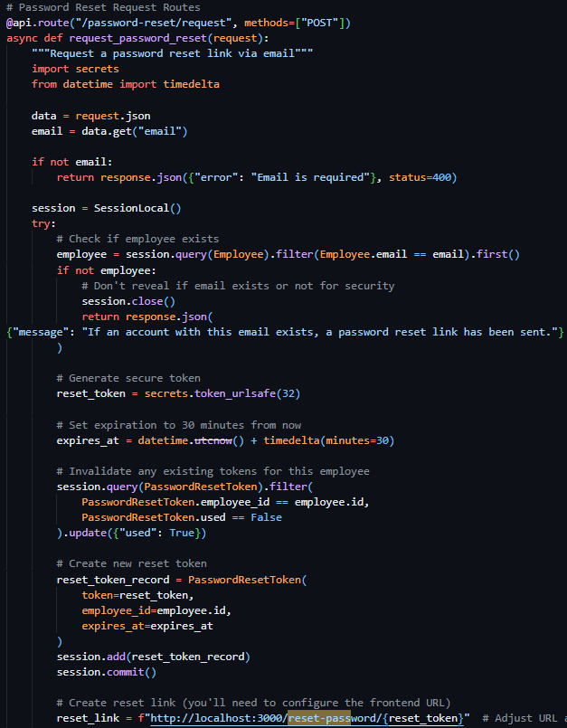Click the SessionLocal() call

pos(137,208)
